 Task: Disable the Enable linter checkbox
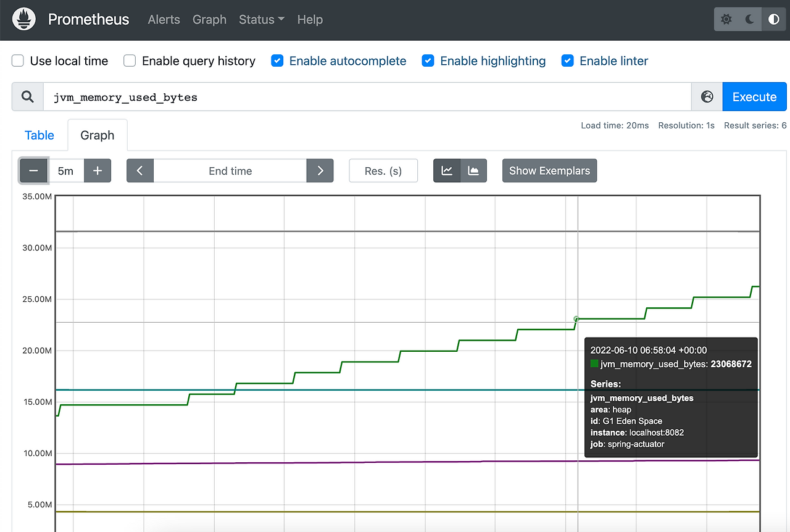(568, 61)
